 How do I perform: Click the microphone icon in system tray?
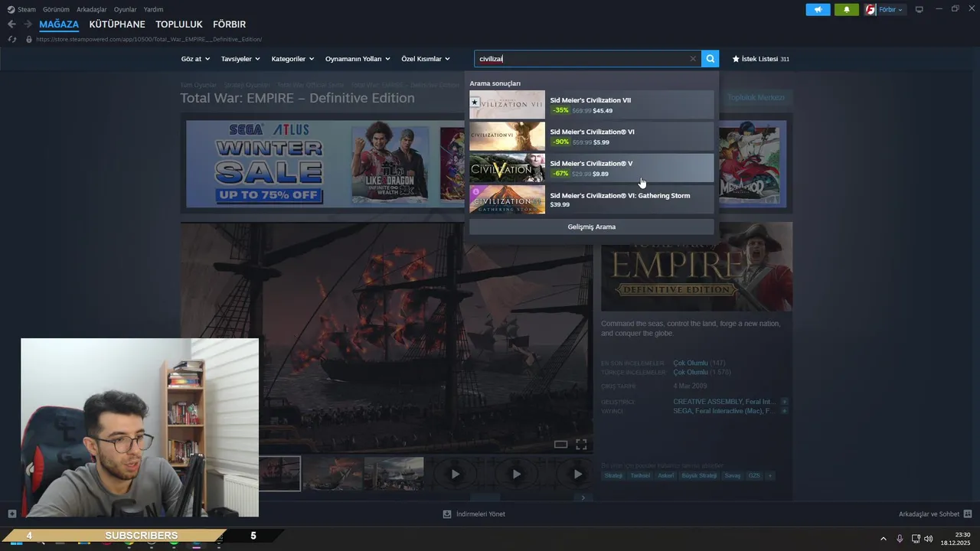[900, 539]
